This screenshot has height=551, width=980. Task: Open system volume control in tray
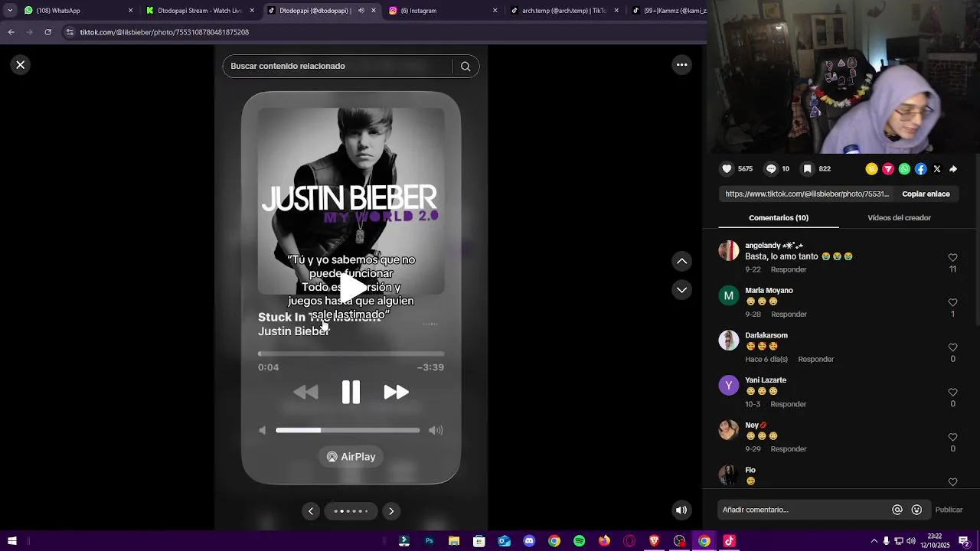pos(911,541)
